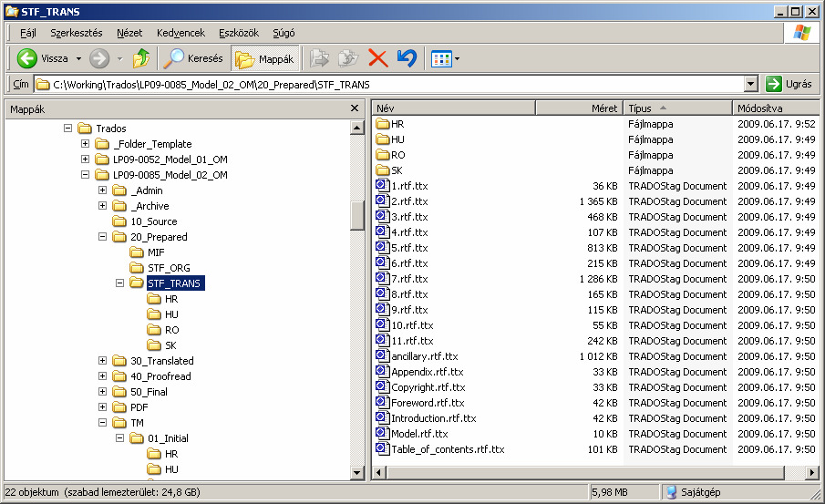The height and width of the screenshot is (504, 825).
Task: Select Introduction.rtf.ttx file icon
Action: tap(382, 417)
